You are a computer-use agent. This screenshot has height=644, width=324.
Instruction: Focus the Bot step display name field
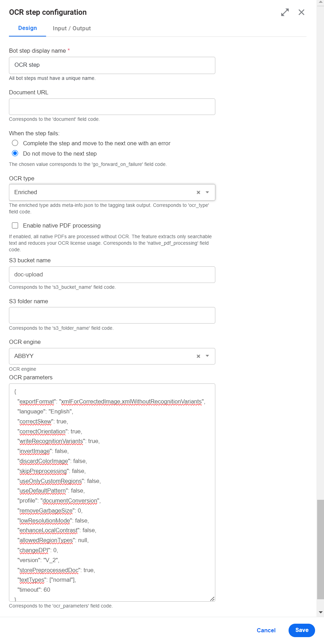[x=112, y=65]
